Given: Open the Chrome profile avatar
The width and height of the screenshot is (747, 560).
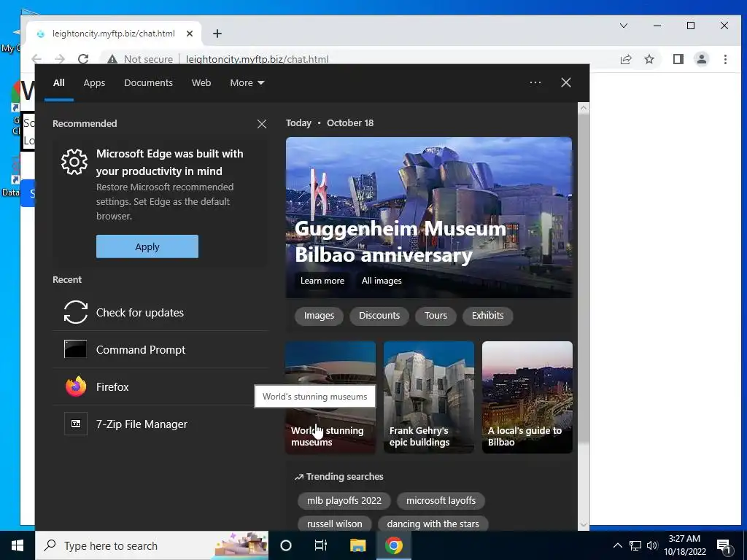Looking at the screenshot, I should click(702, 59).
